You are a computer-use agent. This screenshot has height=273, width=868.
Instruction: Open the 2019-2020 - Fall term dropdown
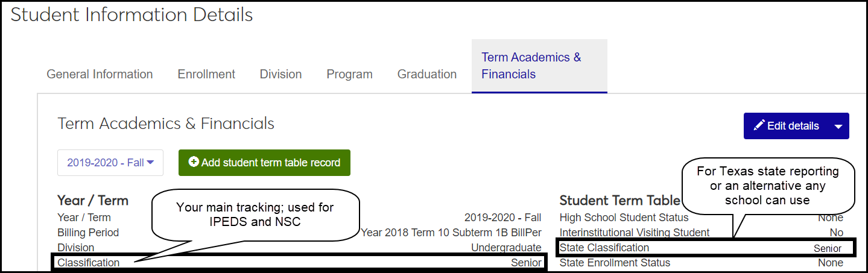point(110,163)
